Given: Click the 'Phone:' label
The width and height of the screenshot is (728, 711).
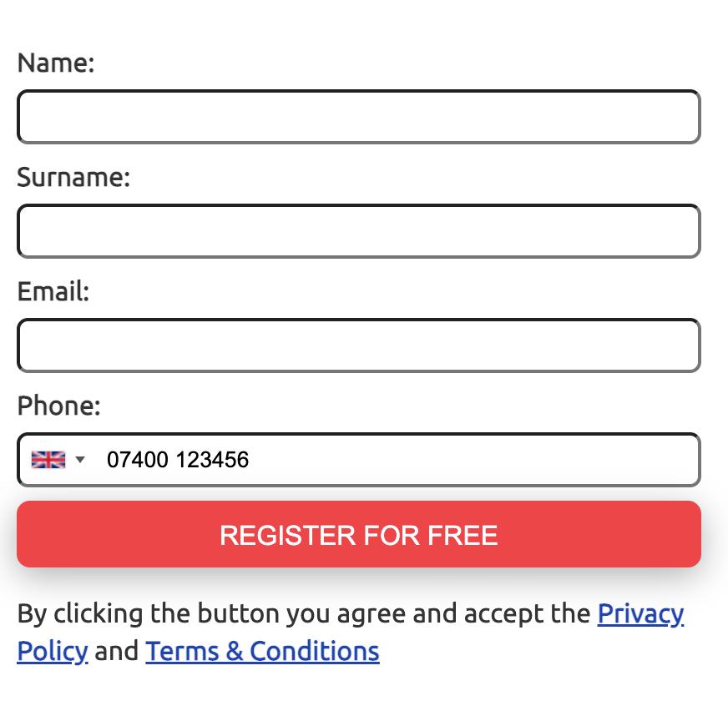Looking at the screenshot, I should [x=59, y=406].
